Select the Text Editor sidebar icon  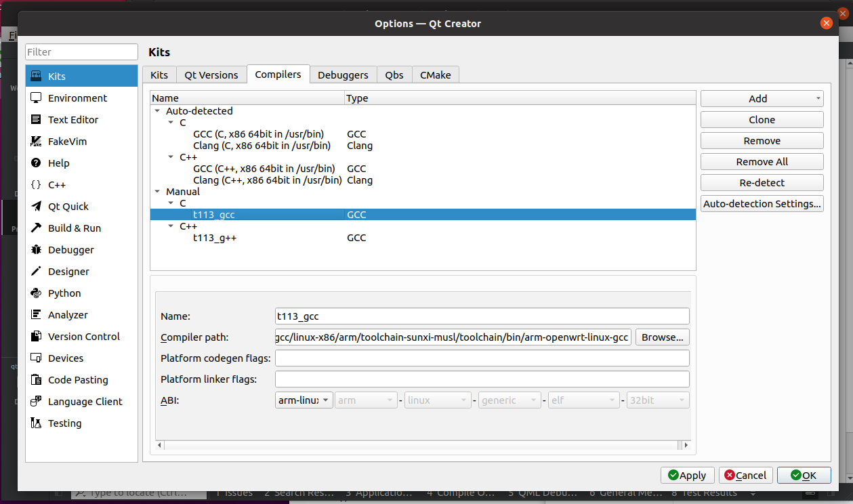(x=36, y=120)
